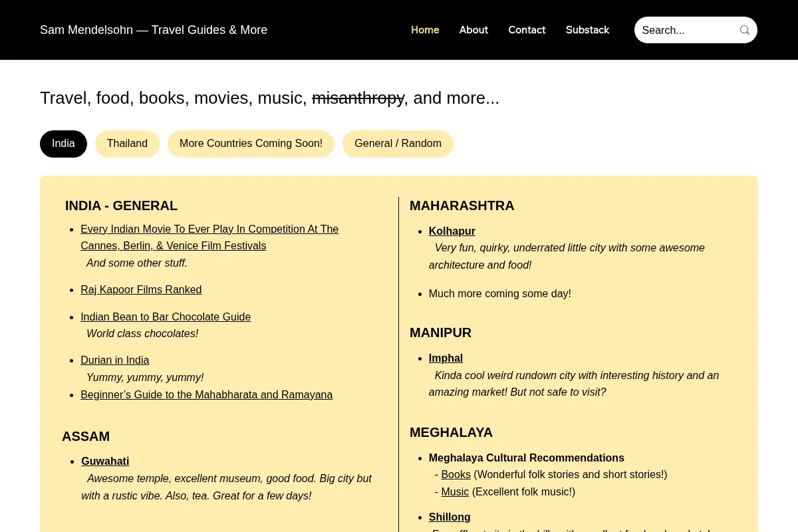Click 'Yummy, yummy, yummy!' description
Image resolution: width=798 pixels, height=532 pixels.
145,378
